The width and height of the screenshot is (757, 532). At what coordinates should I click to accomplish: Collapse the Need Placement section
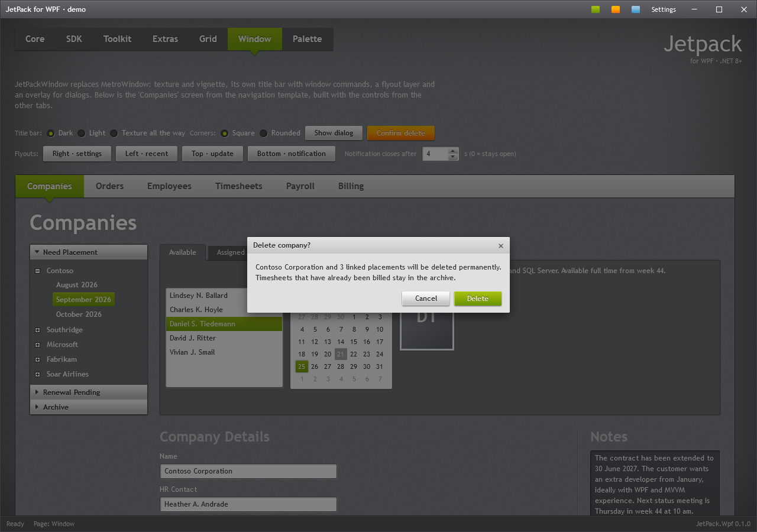coord(89,252)
